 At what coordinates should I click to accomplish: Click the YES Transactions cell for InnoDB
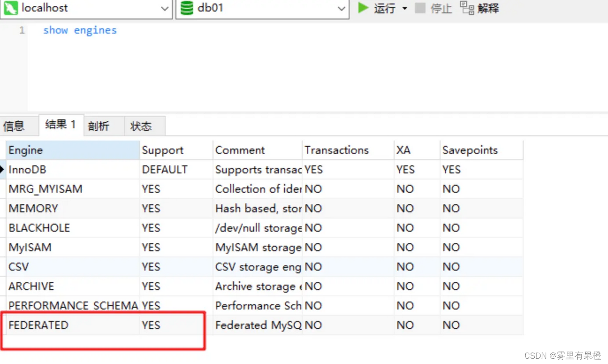point(348,170)
